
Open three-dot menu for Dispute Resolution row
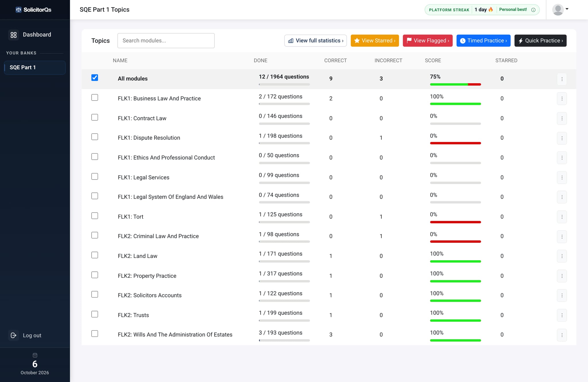tap(562, 138)
